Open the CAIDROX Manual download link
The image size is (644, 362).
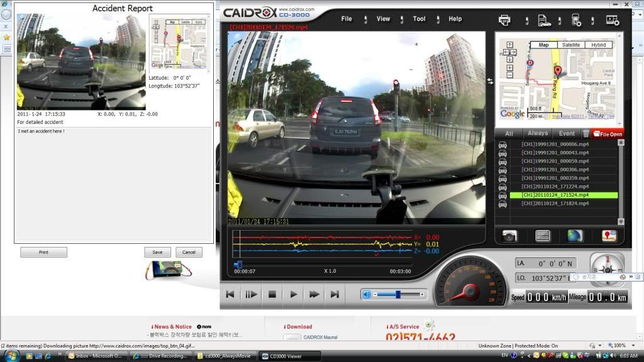click(x=320, y=337)
